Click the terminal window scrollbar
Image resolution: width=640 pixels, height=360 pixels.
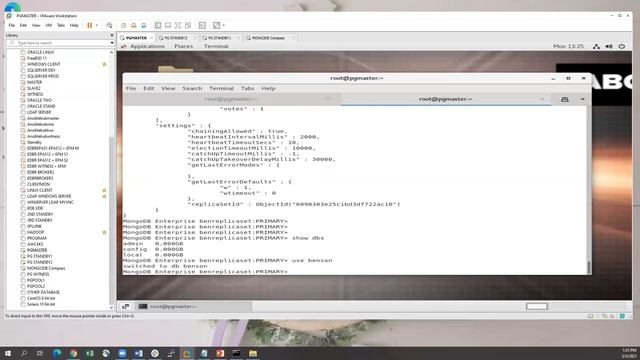pos(589,268)
